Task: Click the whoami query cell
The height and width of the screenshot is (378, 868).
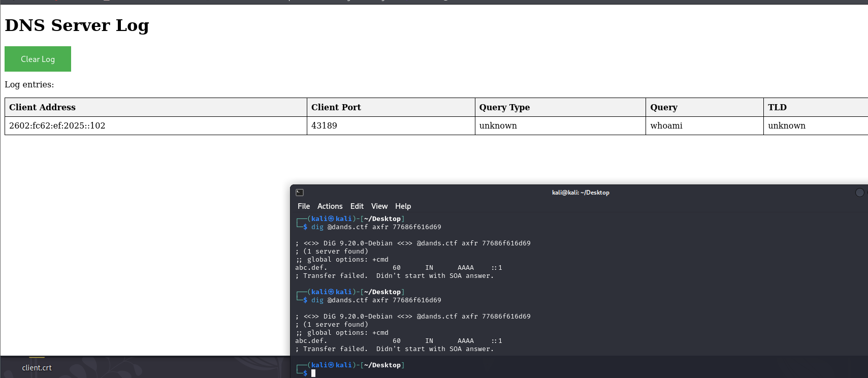Action: tap(666, 125)
